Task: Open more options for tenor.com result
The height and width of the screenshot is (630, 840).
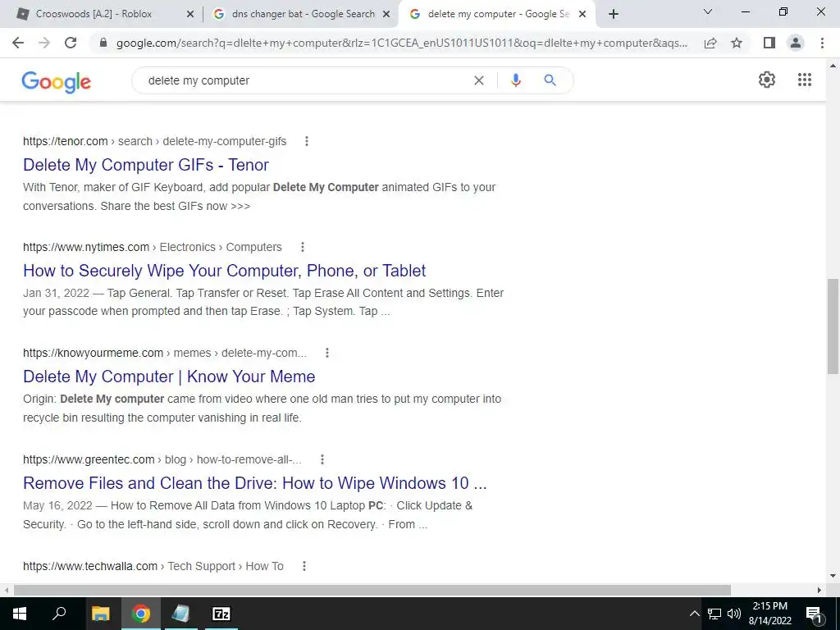Action: [x=307, y=141]
